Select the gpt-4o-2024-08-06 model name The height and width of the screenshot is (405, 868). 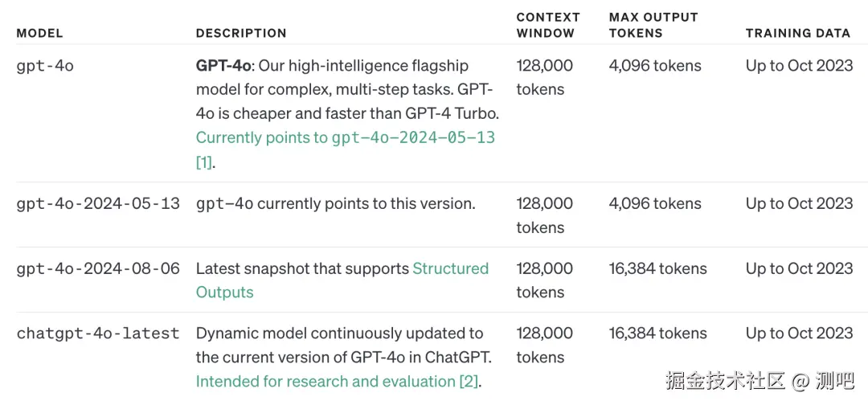[x=98, y=268]
